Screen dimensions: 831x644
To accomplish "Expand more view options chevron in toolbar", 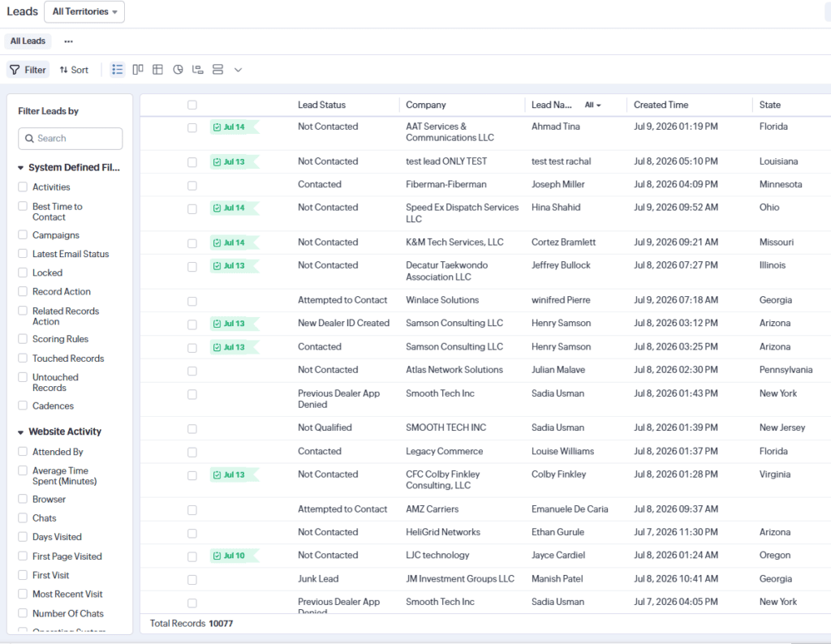I will point(238,70).
